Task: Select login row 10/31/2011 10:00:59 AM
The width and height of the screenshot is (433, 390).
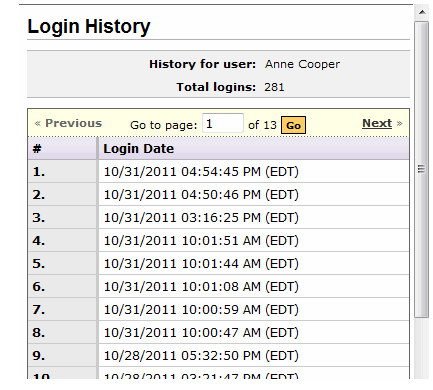Action: (219, 310)
